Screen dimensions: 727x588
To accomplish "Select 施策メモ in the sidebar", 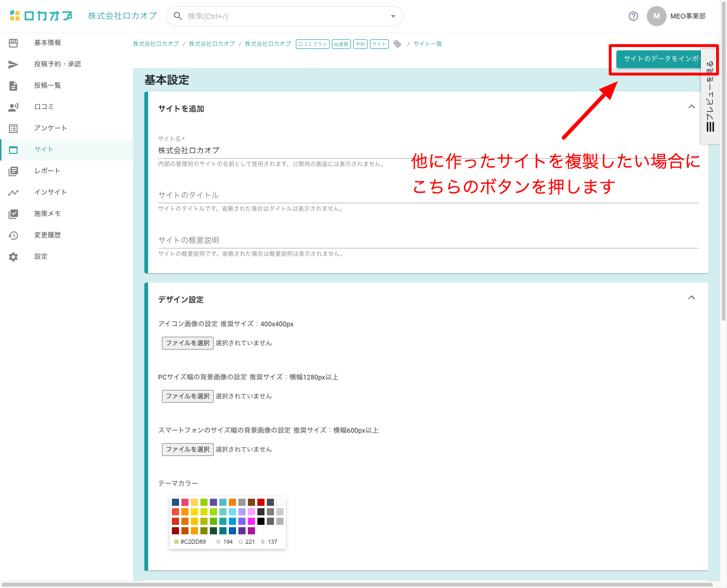I will (47, 214).
